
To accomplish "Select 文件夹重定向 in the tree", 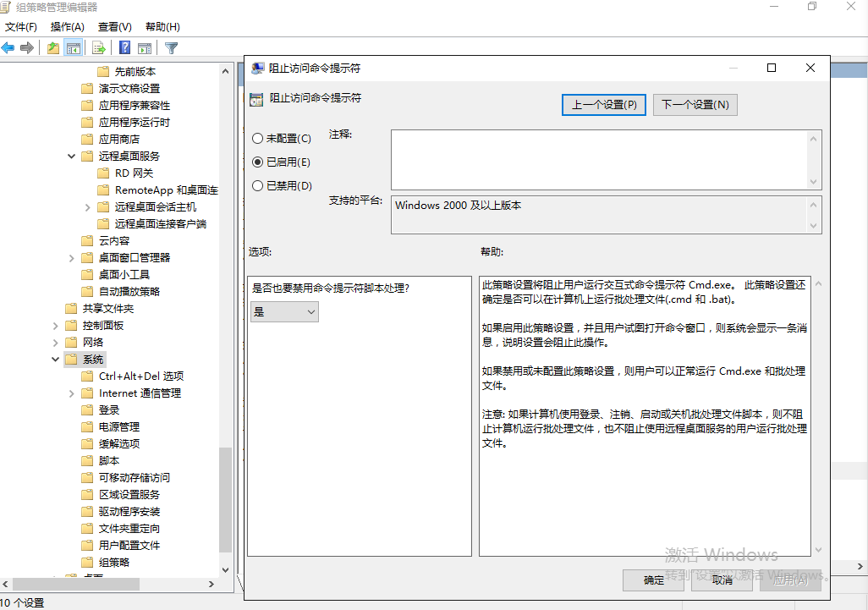I will (129, 529).
